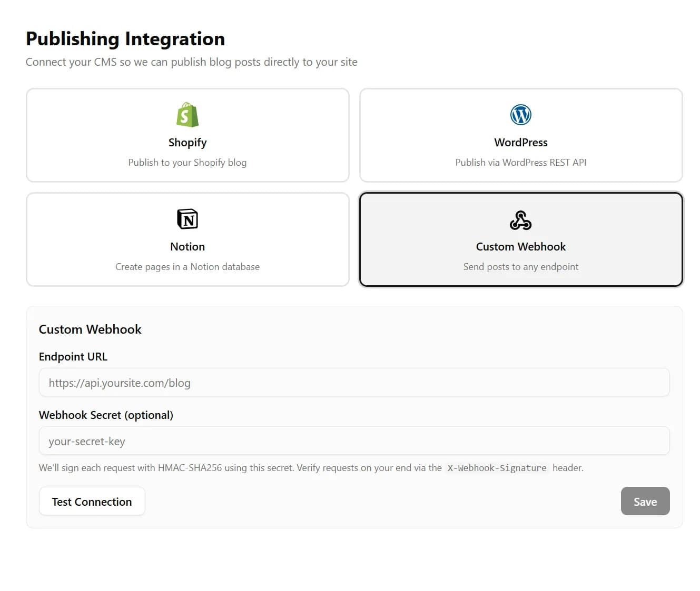Viewport: 700px width, 591px height.
Task: Click 'Create pages in a Notion database' text
Action: tap(188, 266)
